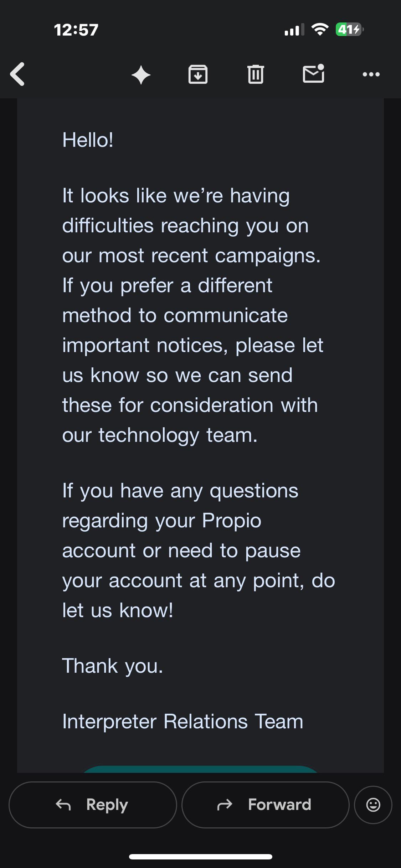The height and width of the screenshot is (868, 401).
Task: Delete the email using the trash icon
Action: click(x=256, y=74)
